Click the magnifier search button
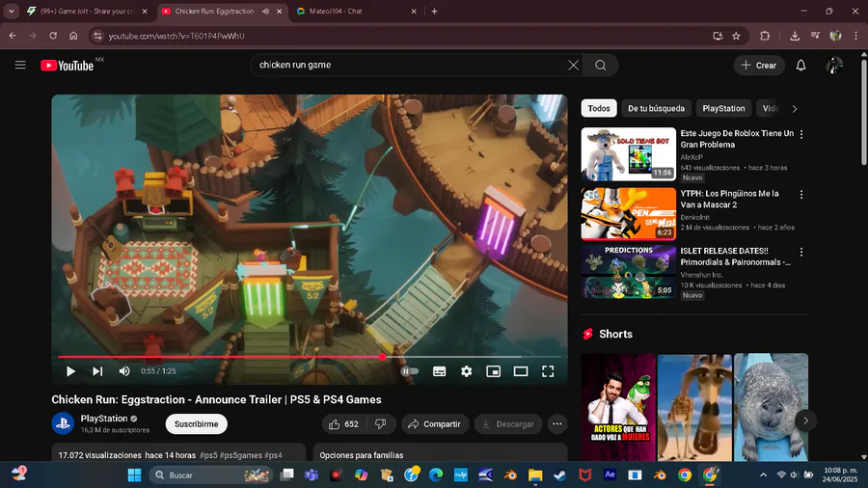The height and width of the screenshot is (488, 868). click(x=601, y=66)
